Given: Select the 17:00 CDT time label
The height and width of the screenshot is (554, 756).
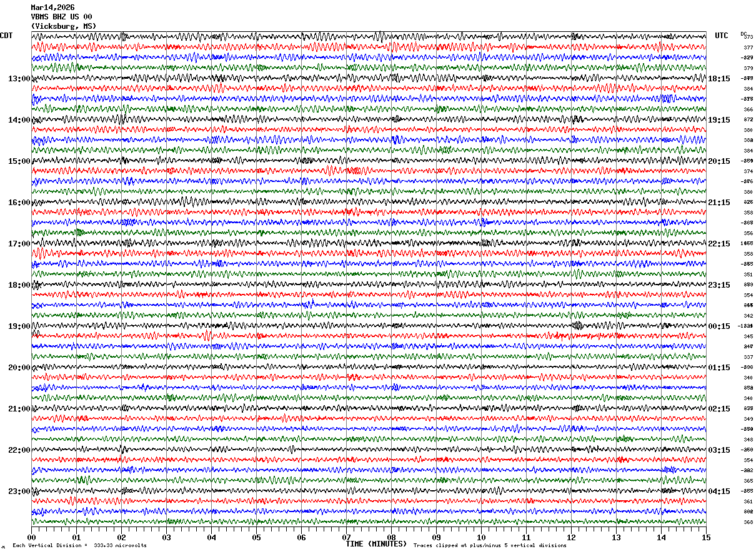Looking at the screenshot, I should coord(19,244).
